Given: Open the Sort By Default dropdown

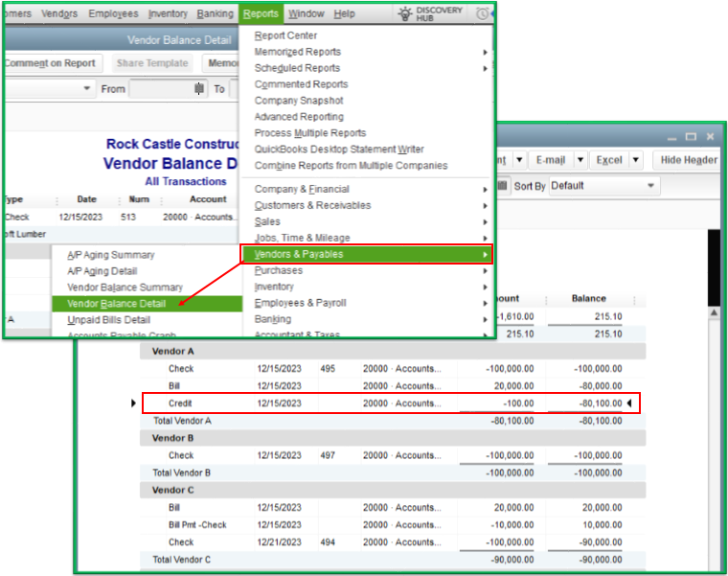Looking at the screenshot, I should pos(603,186).
